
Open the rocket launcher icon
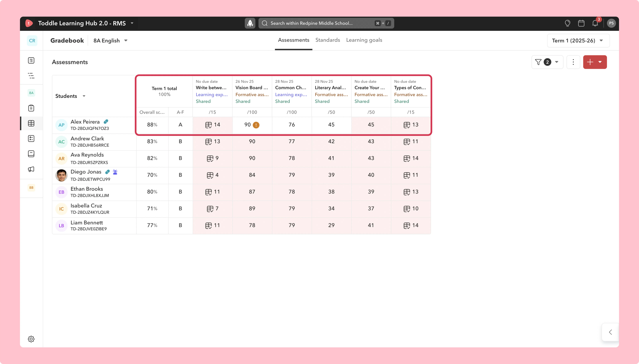(250, 23)
